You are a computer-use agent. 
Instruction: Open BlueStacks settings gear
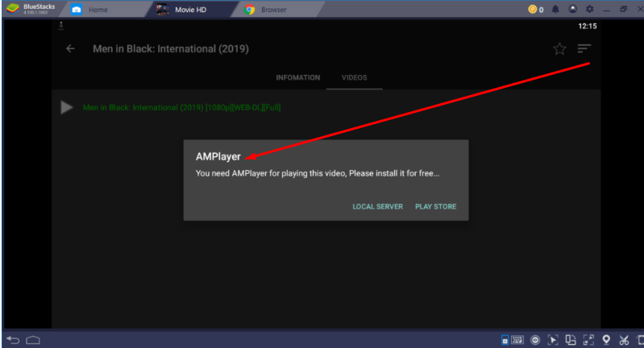[x=590, y=9]
